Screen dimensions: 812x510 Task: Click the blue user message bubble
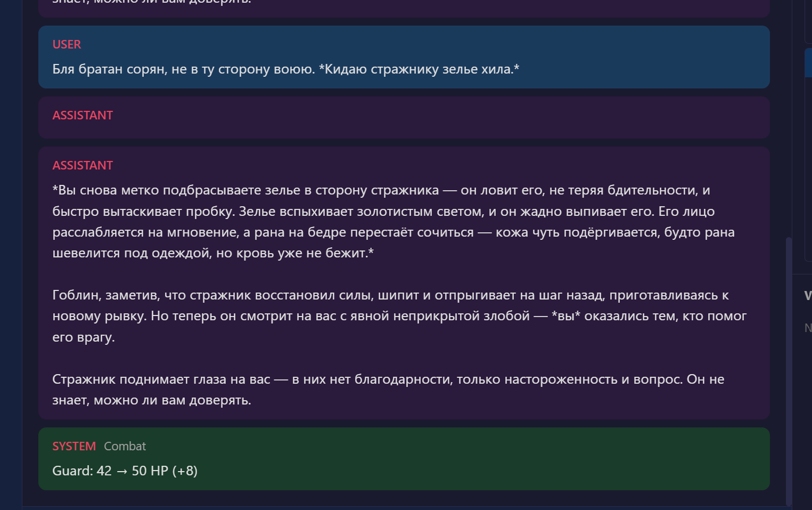tap(404, 57)
